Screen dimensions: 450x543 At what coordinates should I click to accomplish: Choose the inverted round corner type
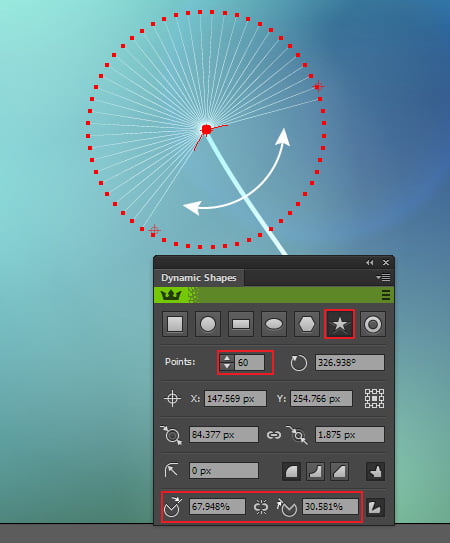click(315, 471)
